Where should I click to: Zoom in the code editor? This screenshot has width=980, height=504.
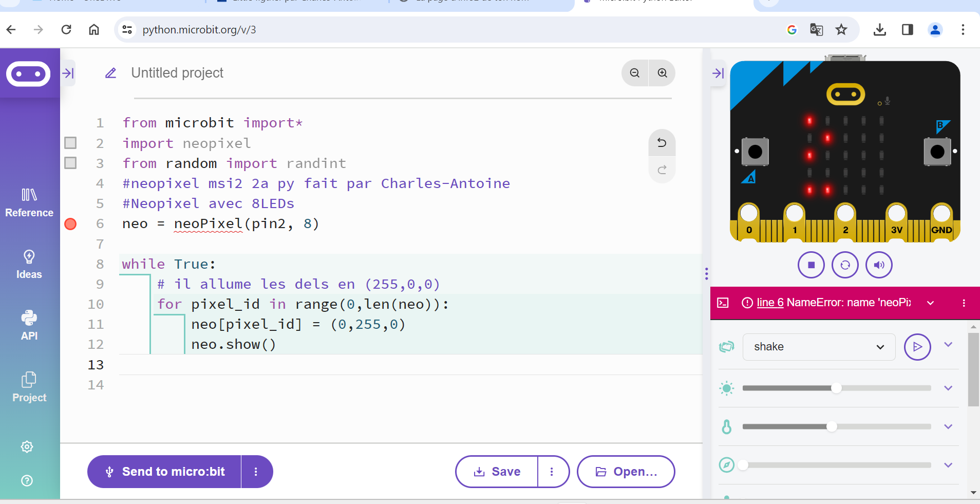click(663, 73)
